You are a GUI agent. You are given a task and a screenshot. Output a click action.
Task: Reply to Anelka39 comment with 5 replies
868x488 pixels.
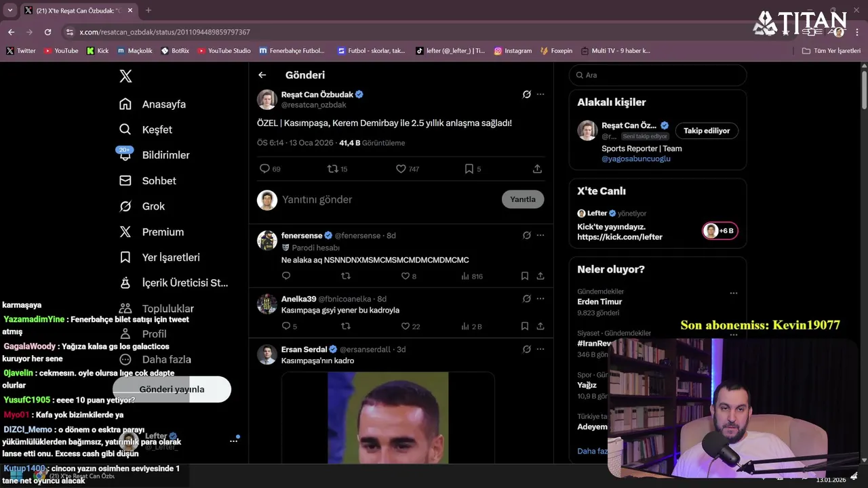tap(290, 326)
